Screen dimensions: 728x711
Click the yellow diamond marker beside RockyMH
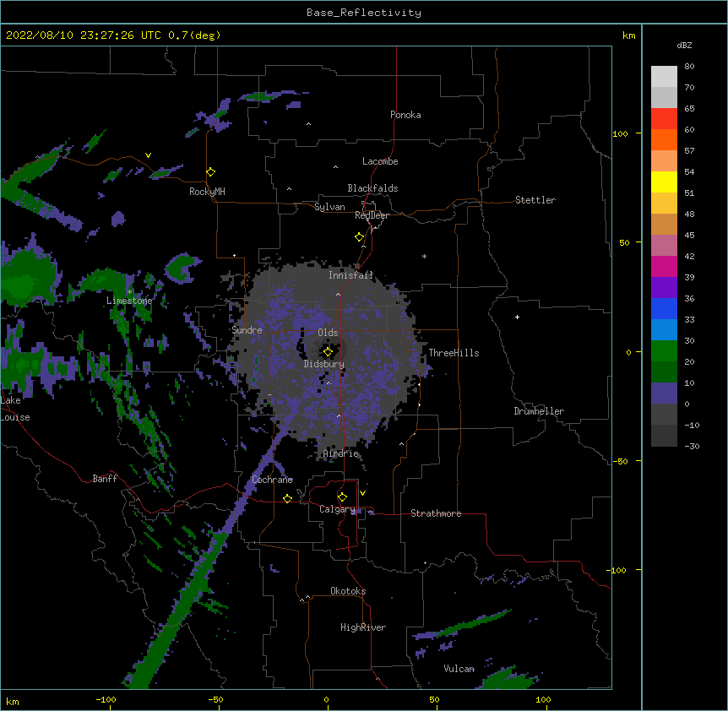[x=211, y=172]
